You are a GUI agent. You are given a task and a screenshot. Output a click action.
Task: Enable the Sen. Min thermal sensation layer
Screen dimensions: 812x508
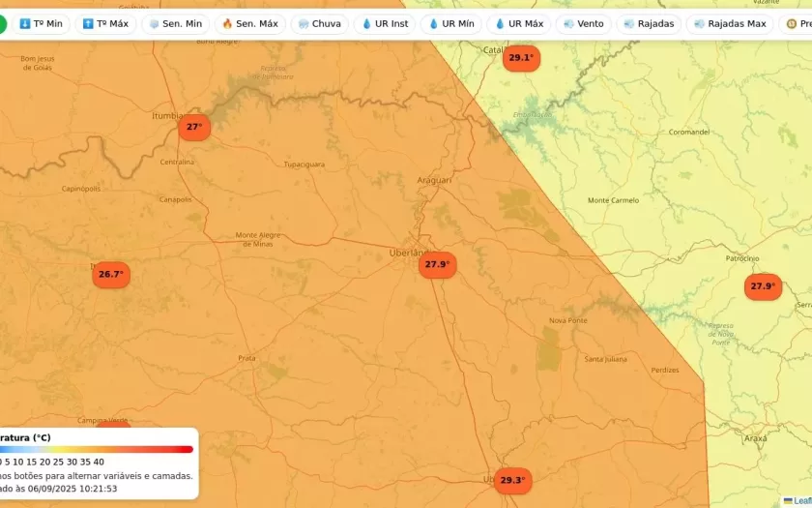175,23
